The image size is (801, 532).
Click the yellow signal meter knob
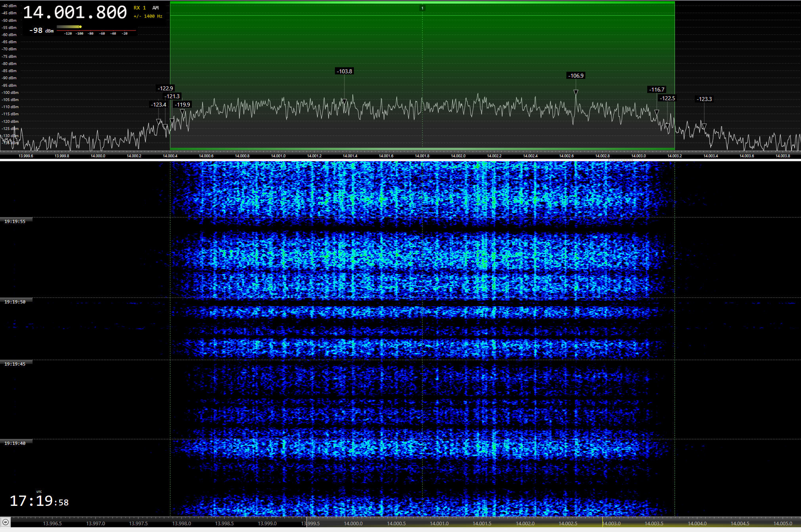pos(80,27)
